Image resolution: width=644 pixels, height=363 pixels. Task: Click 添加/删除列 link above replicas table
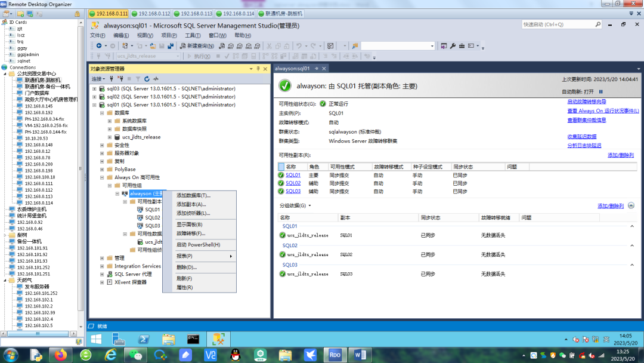pos(621,155)
